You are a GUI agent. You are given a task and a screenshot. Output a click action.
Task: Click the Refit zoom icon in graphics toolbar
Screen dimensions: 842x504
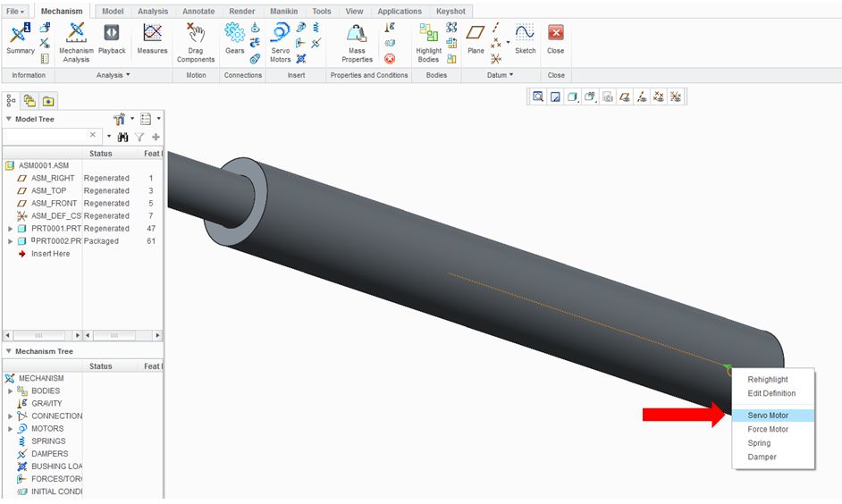click(537, 97)
